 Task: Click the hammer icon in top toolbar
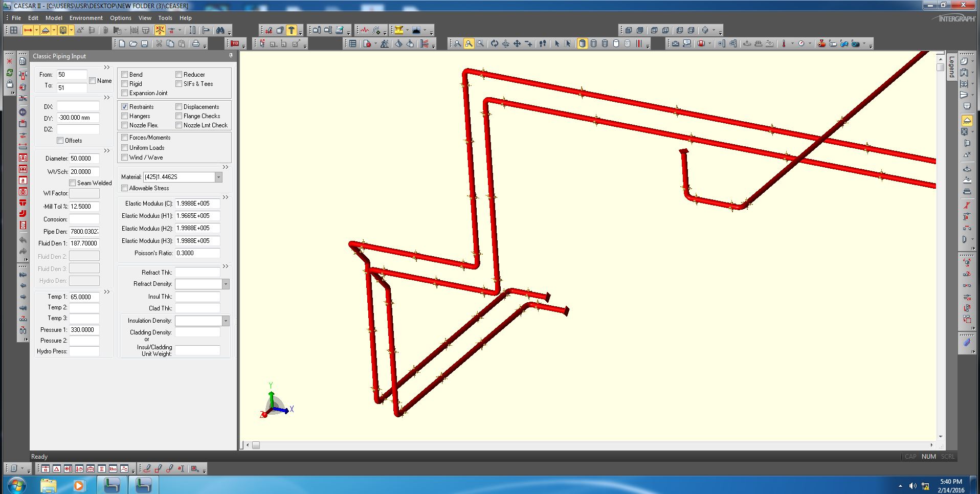pyautogui.click(x=292, y=30)
